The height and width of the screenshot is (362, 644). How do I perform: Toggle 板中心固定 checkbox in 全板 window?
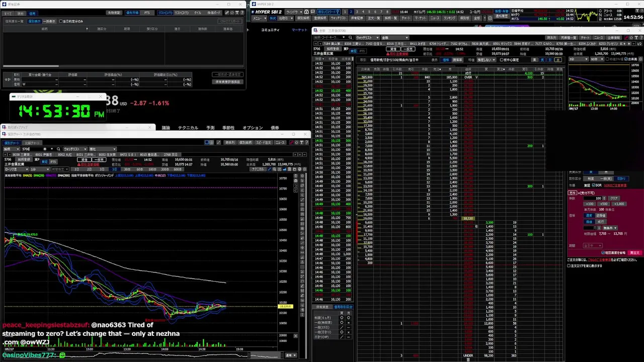pyautogui.click(x=501, y=59)
